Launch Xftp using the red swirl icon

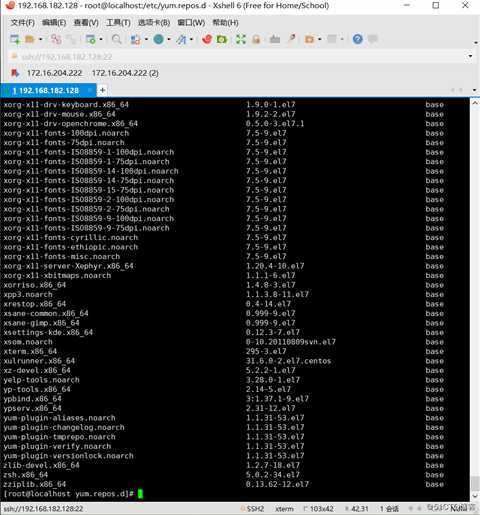pyautogui.click(x=207, y=39)
